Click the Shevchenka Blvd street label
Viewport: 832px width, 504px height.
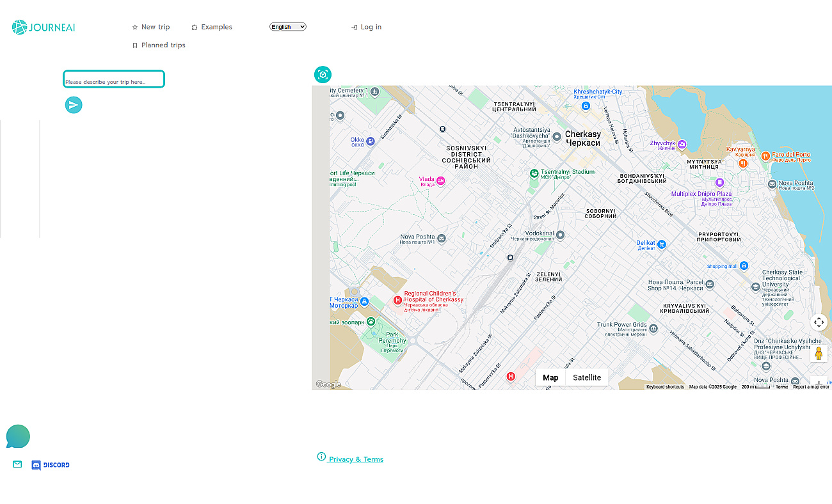(659, 205)
